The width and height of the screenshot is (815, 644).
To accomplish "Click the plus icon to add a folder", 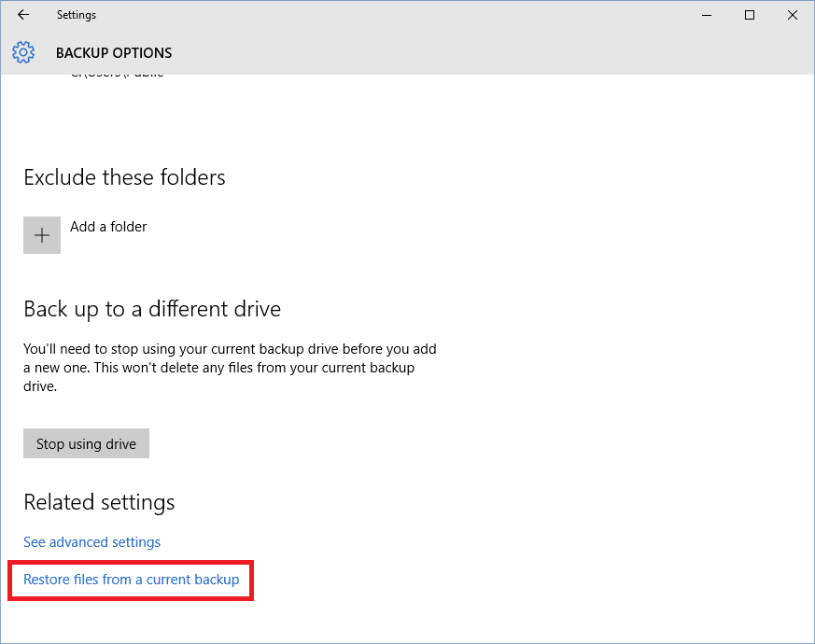I will point(42,235).
